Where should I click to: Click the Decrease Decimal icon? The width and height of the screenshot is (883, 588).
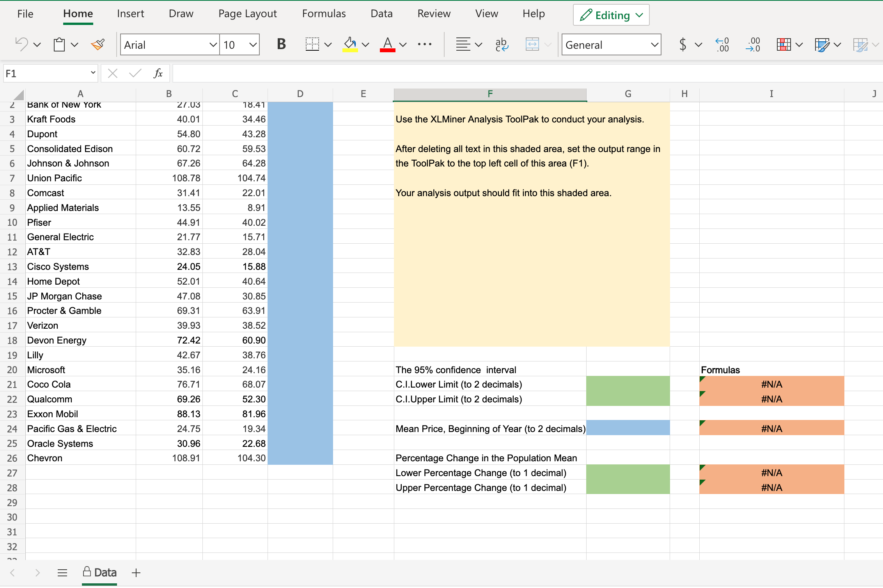coord(752,44)
